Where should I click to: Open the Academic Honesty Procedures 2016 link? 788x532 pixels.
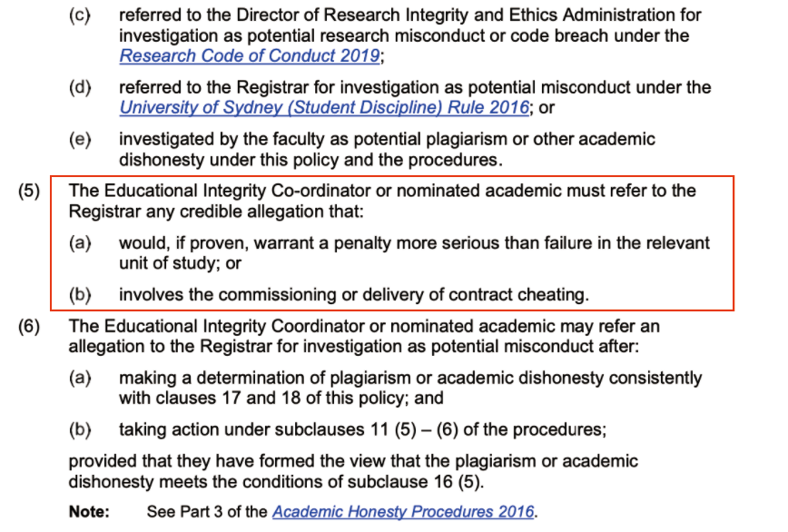403,512
